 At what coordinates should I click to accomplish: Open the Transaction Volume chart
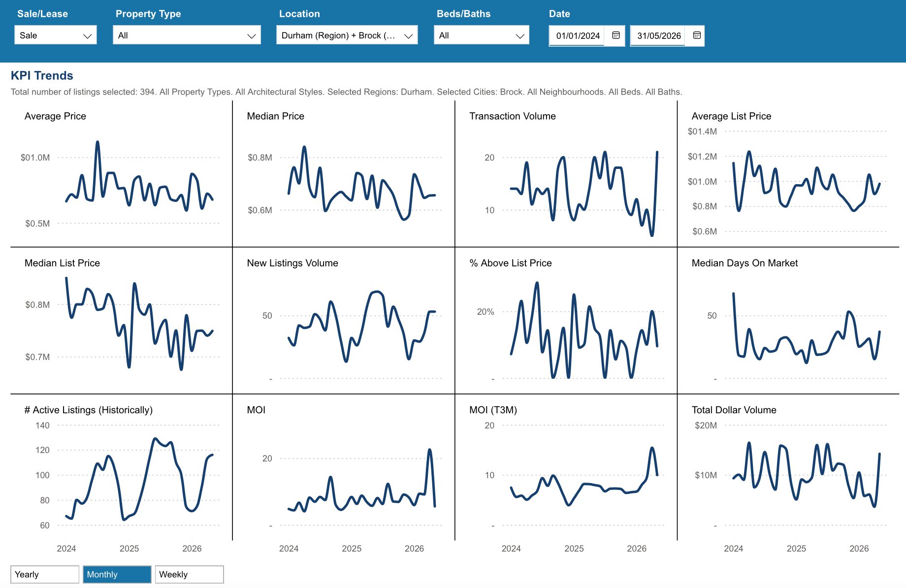tap(566, 173)
